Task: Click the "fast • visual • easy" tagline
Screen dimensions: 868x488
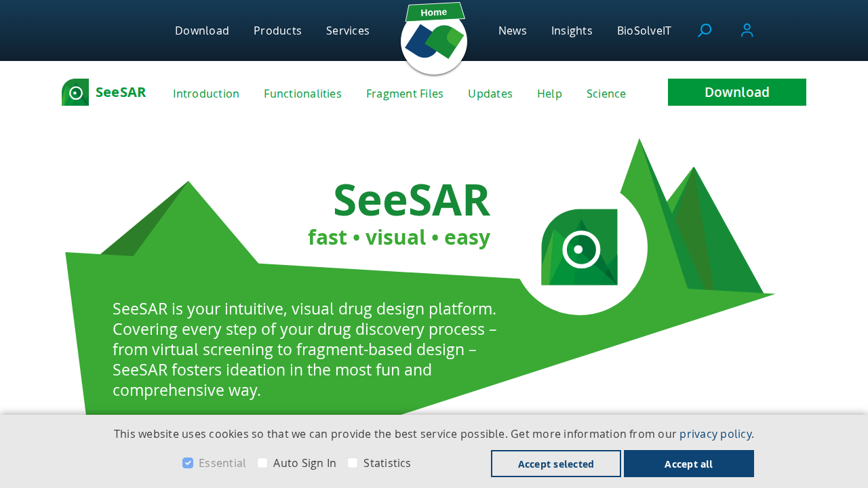Action: (399, 237)
